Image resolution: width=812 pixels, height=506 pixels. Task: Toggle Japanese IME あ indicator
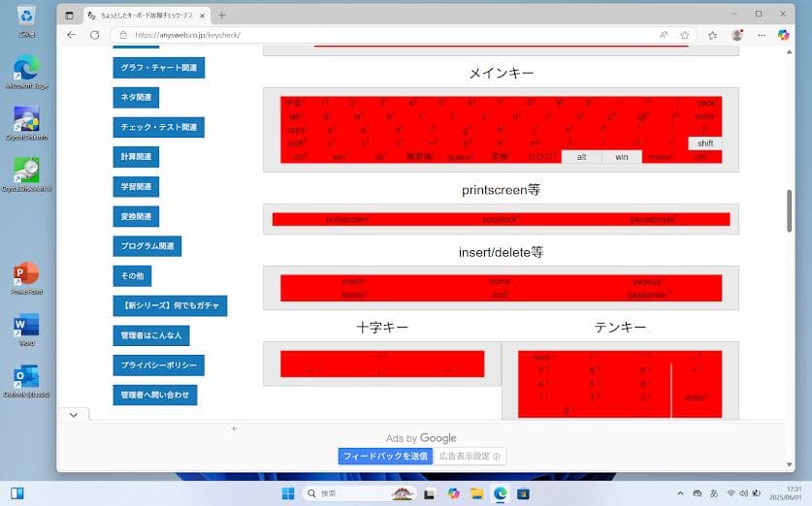pos(714,493)
